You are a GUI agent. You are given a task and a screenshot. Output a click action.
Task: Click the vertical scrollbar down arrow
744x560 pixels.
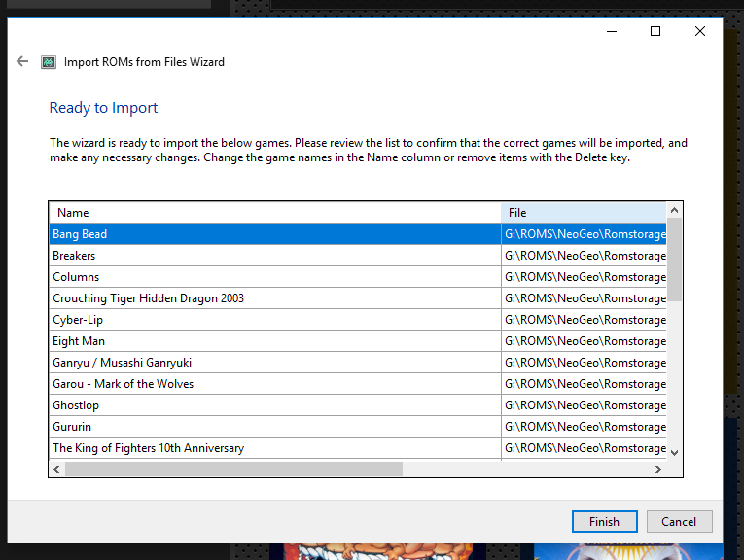pyautogui.click(x=674, y=453)
